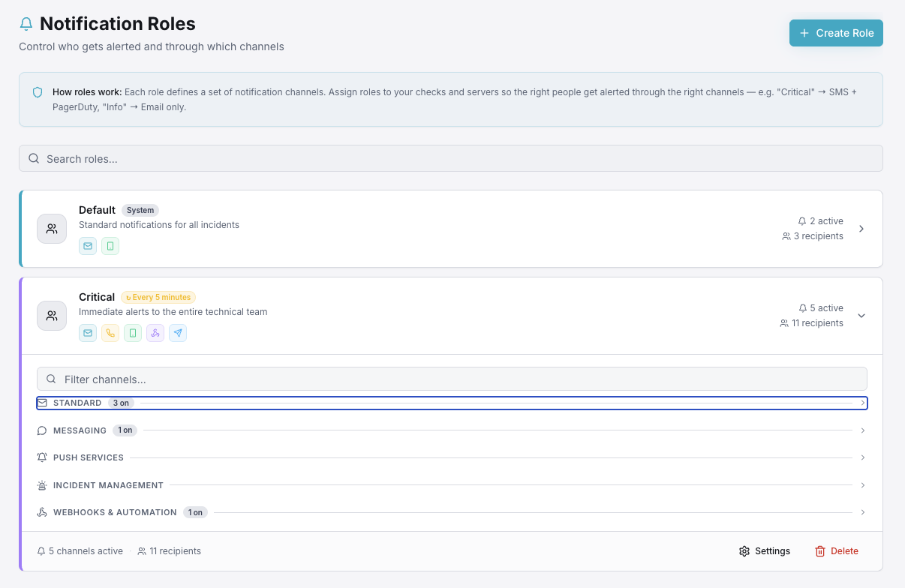
Task: Delete the Critical role
Action: 836,550
